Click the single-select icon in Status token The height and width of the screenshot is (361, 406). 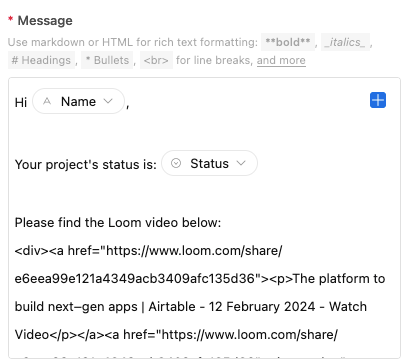(x=176, y=163)
